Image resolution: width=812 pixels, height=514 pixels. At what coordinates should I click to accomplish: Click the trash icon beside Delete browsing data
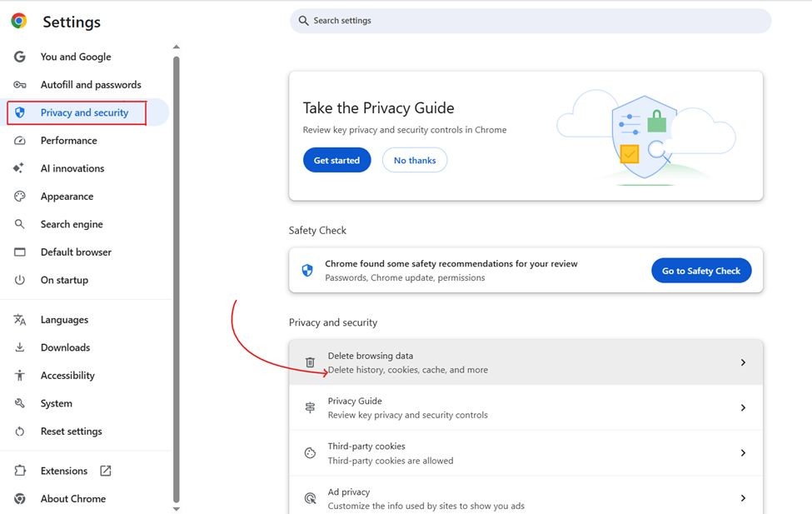[310, 362]
